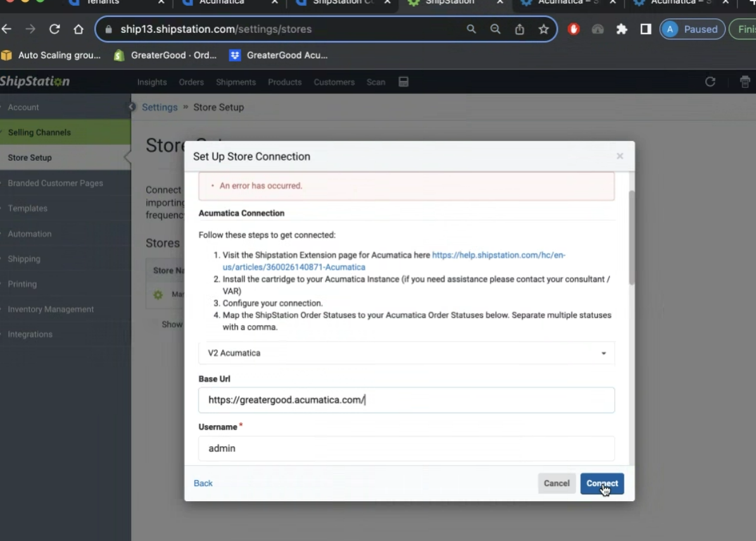Select Store Setup sidebar item
The image size is (756, 541).
point(65,158)
